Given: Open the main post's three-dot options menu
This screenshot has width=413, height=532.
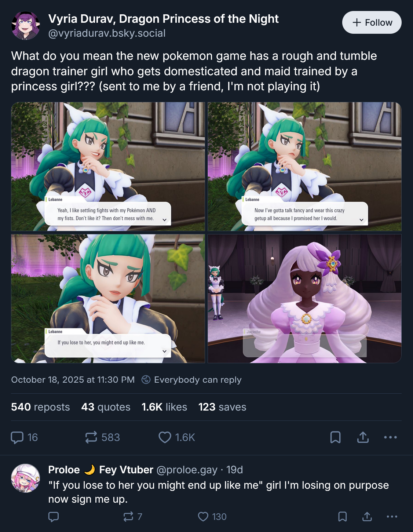Looking at the screenshot, I should click(x=390, y=437).
